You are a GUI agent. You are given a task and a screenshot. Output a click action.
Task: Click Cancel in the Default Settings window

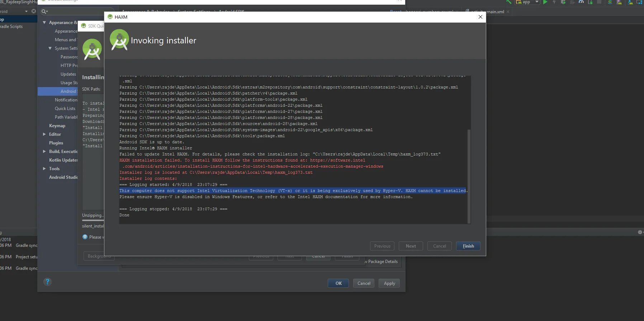pos(364,283)
